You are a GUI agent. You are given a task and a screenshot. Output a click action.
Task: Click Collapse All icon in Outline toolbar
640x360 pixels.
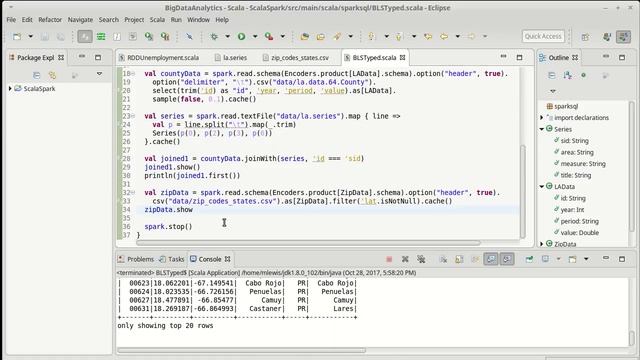pos(551,75)
